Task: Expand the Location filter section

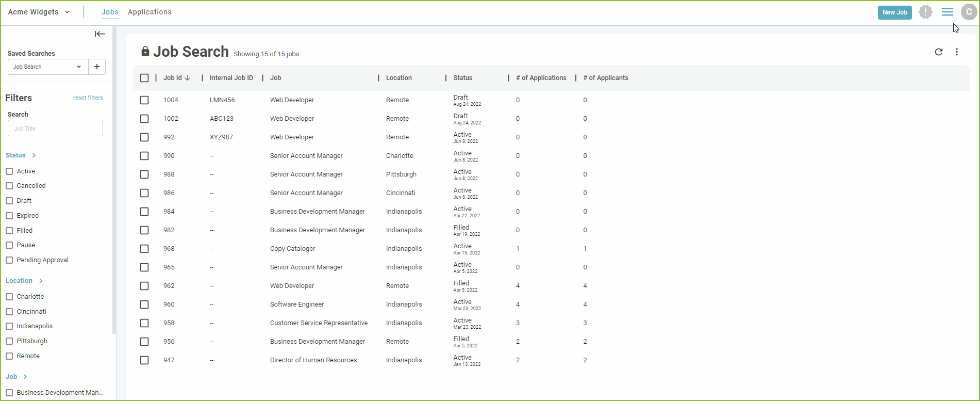Action: pos(24,281)
